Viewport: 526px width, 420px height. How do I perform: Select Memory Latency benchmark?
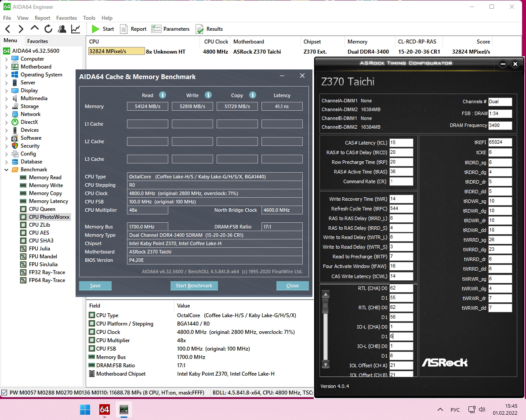coord(48,201)
